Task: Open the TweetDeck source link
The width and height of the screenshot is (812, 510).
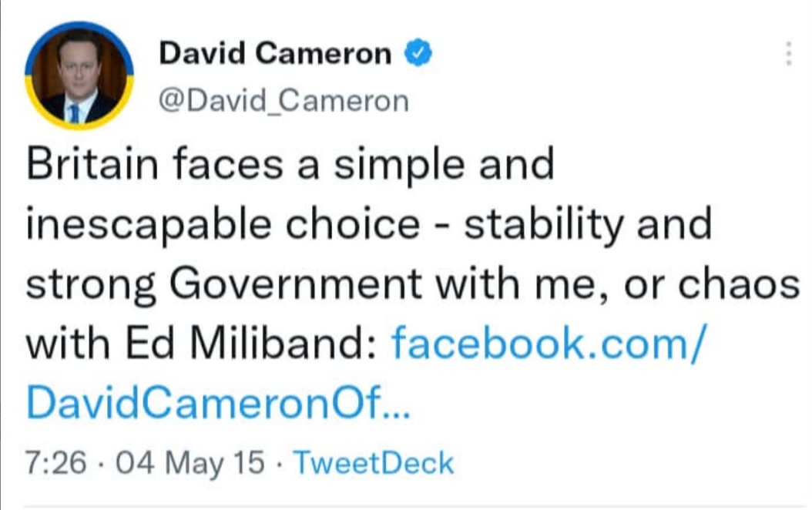Action: pyautogui.click(x=374, y=463)
